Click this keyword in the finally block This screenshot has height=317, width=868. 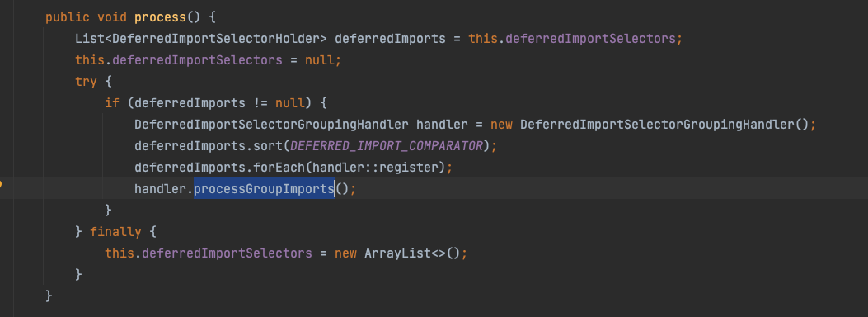tap(120, 253)
